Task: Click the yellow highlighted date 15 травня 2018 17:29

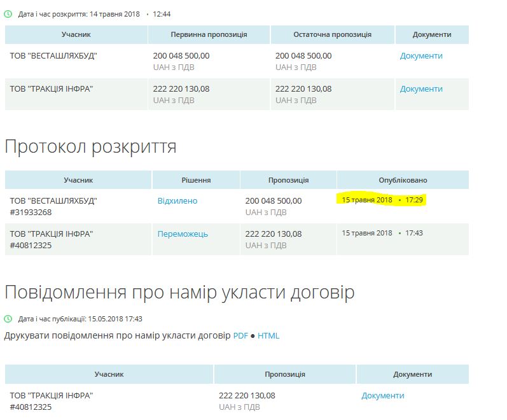Action: click(382, 200)
